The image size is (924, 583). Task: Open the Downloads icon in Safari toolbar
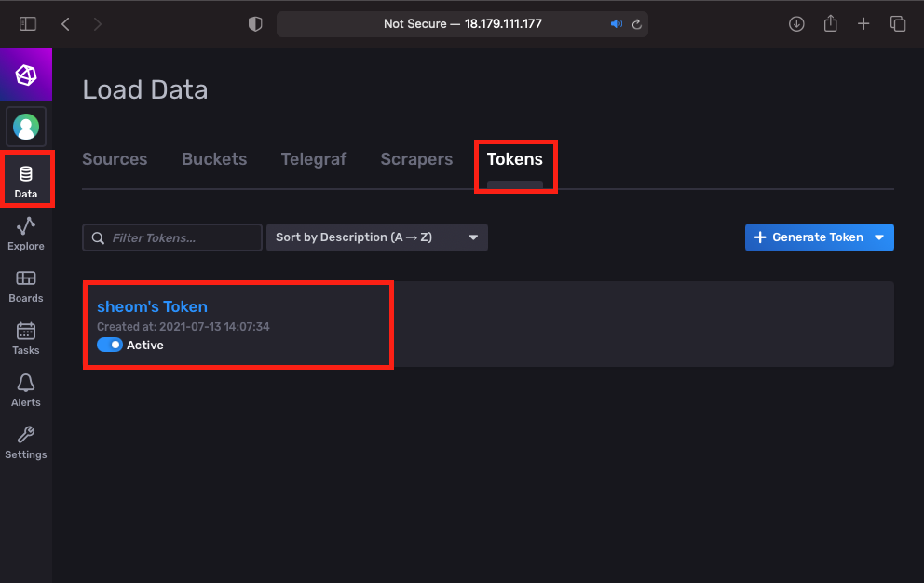796,23
